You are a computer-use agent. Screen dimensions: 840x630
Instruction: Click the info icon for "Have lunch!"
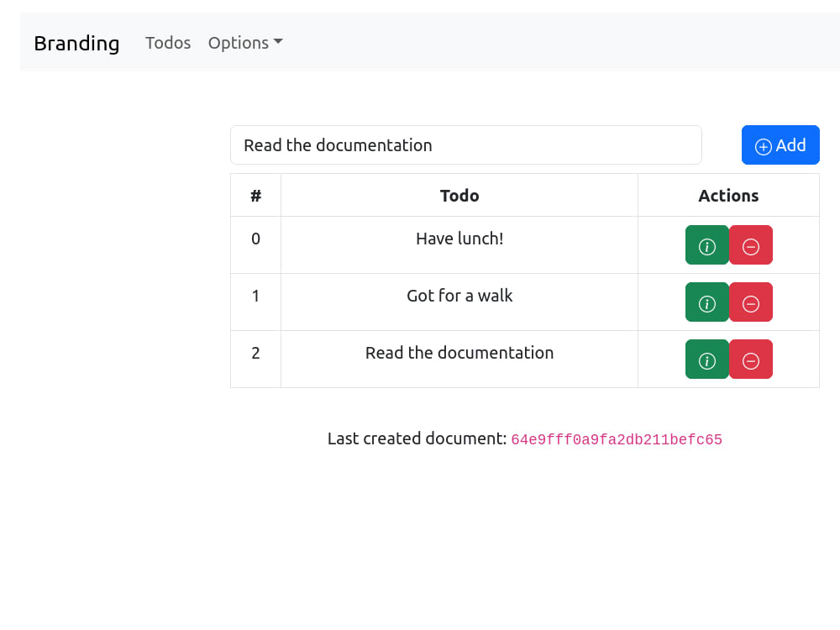coord(706,244)
